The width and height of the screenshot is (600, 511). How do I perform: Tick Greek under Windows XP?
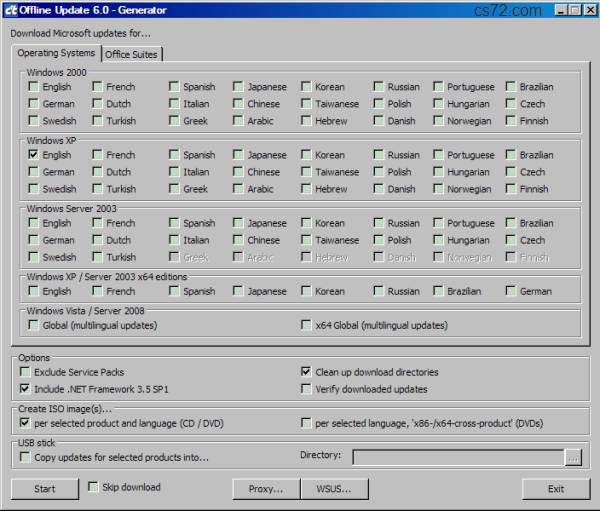[x=174, y=189]
